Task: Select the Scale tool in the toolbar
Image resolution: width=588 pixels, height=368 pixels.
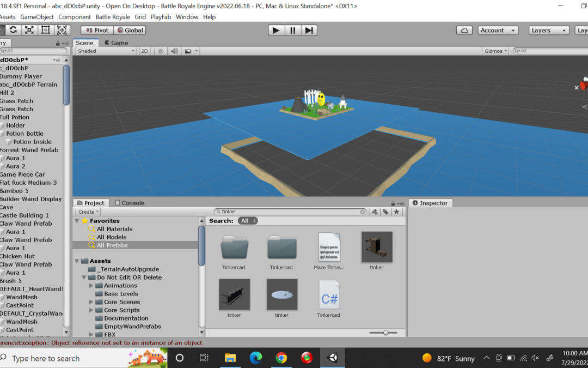Action: pos(29,30)
